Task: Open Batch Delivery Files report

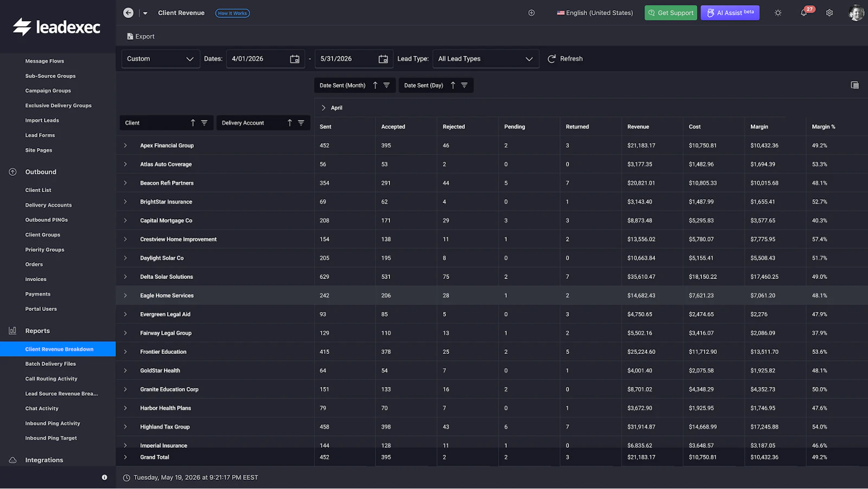Action: coord(50,364)
